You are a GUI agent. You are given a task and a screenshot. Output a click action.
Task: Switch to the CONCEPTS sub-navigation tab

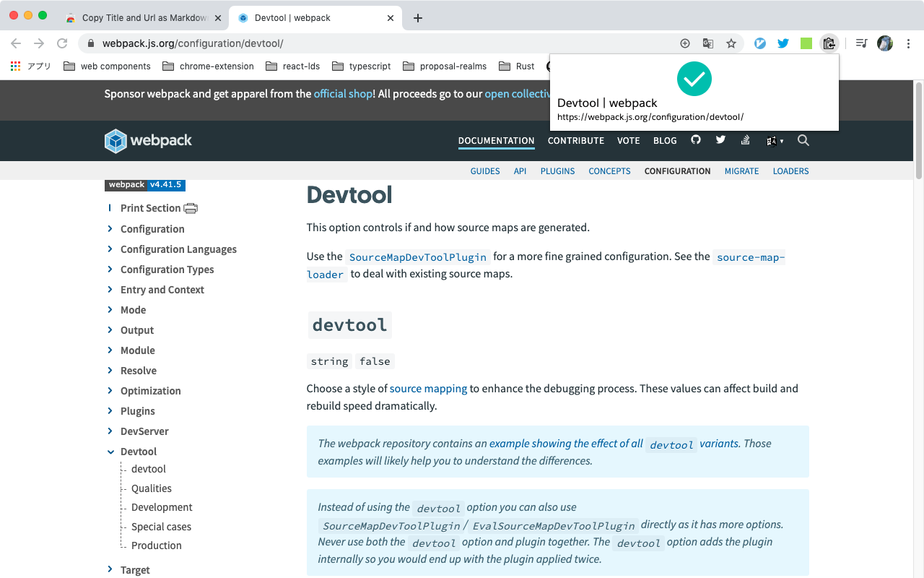coord(610,171)
